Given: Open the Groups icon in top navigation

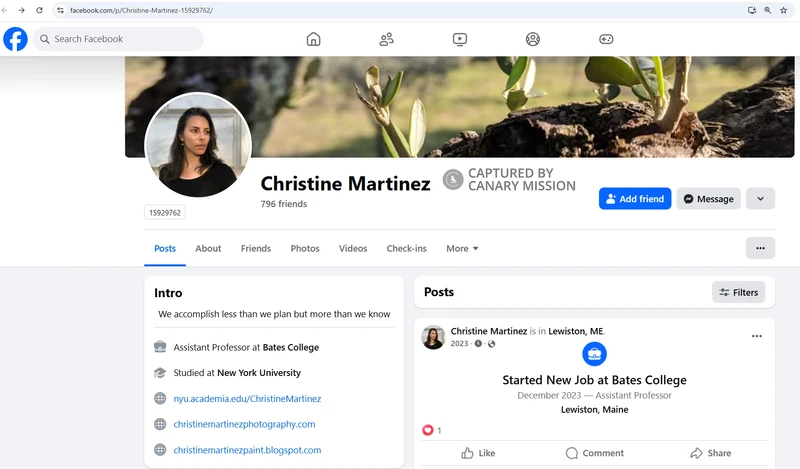Looking at the screenshot, I should point(533,39).
